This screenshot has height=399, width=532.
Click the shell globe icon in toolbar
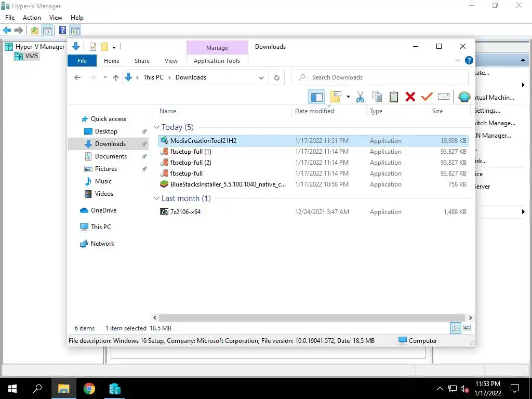pos(464,97)
